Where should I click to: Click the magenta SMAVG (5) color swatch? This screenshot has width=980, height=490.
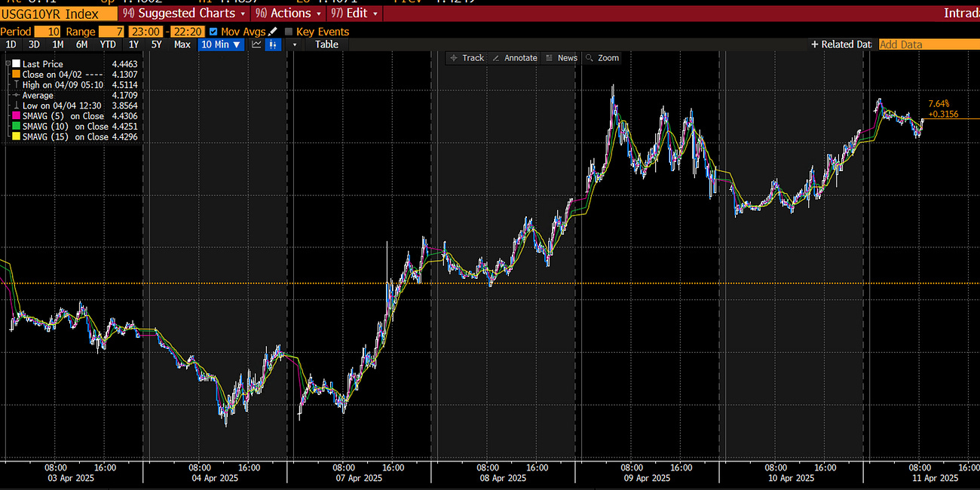16,116
